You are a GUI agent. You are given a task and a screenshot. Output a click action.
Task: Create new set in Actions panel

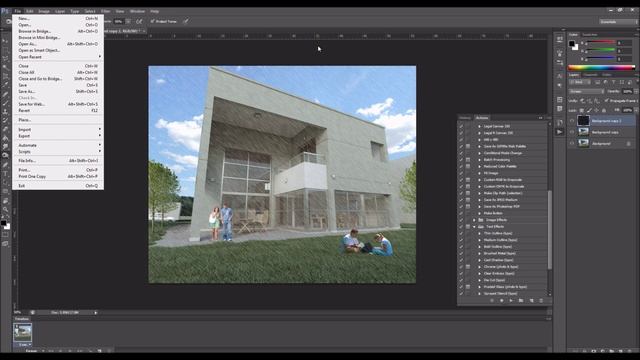coord(521,301)
